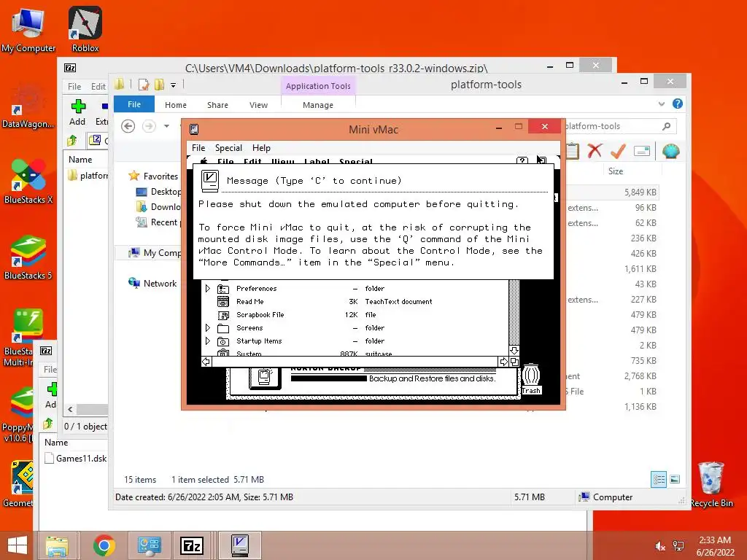Select the Scrapbook File icon
Image resolution: width=747 pixels, height=560 pixels.
click(223, 315)
